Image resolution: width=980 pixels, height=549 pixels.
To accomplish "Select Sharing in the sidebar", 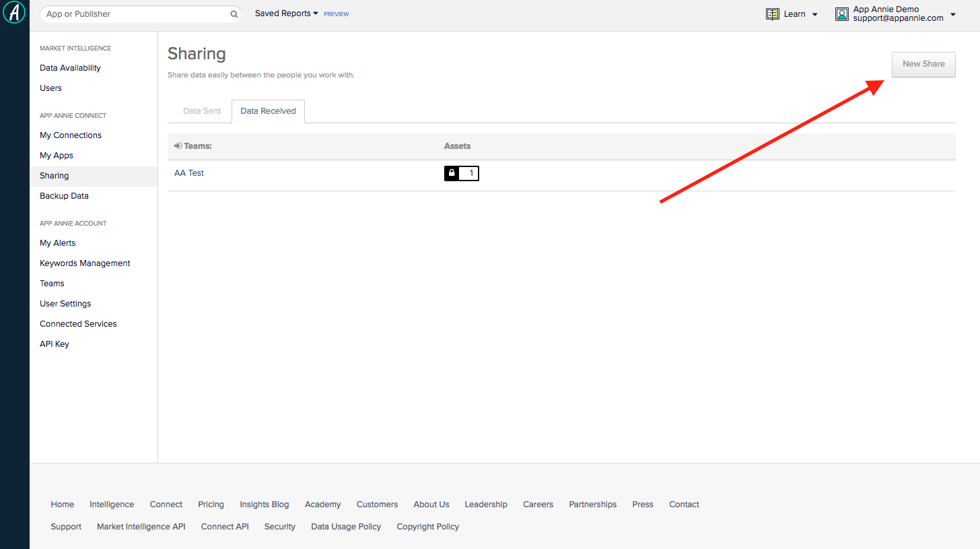I will pyautogui.click(x=94, y=176).
